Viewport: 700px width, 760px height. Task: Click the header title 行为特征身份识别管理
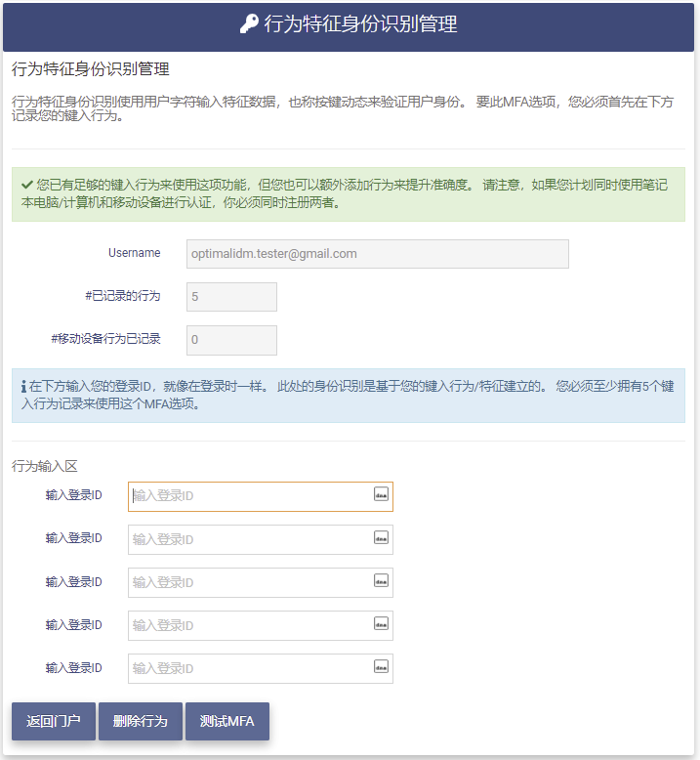(x=360, y=23)
